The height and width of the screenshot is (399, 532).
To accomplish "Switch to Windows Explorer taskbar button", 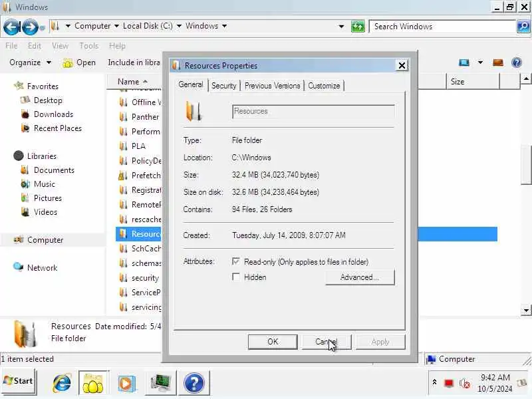I will pyautogui.click(x=93, y=384).
